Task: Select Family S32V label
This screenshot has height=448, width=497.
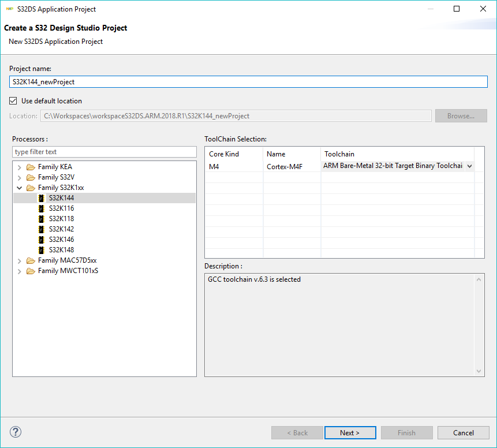Action: (56, 178)
